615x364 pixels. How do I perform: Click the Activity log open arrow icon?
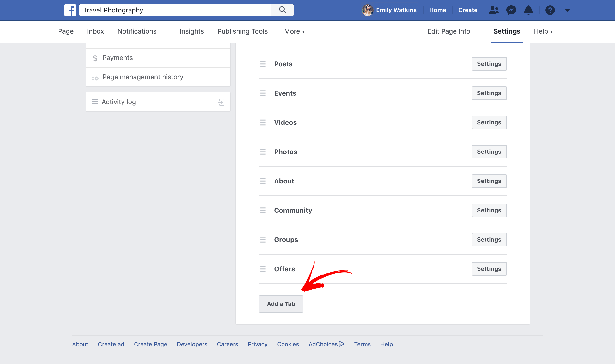point(221,102)
